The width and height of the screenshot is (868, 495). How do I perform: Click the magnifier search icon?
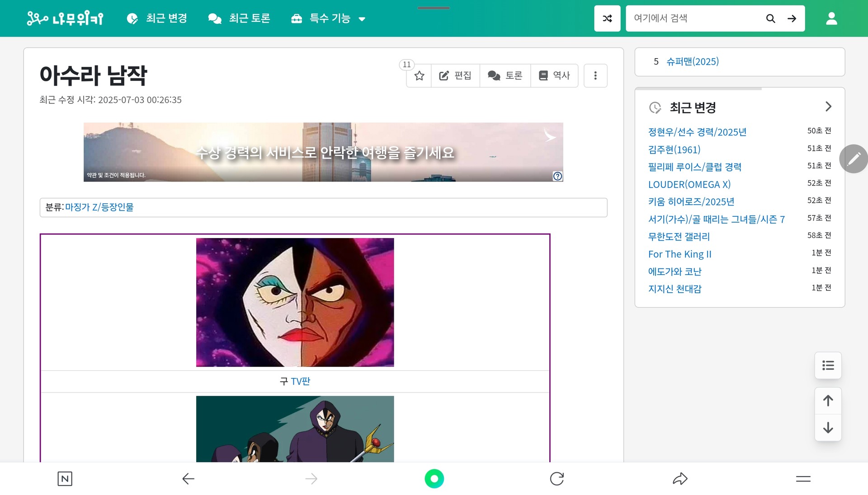point(770,19)
